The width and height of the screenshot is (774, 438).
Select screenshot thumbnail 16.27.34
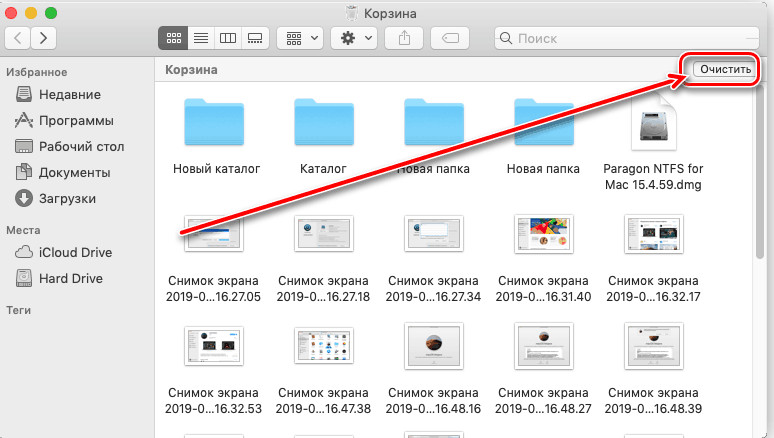point(434,233)
